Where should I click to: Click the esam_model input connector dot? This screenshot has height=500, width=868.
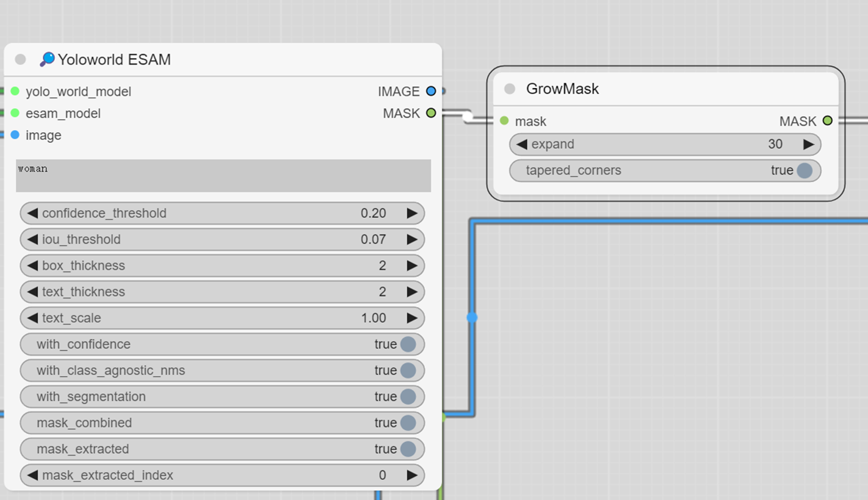click(15, 114)
